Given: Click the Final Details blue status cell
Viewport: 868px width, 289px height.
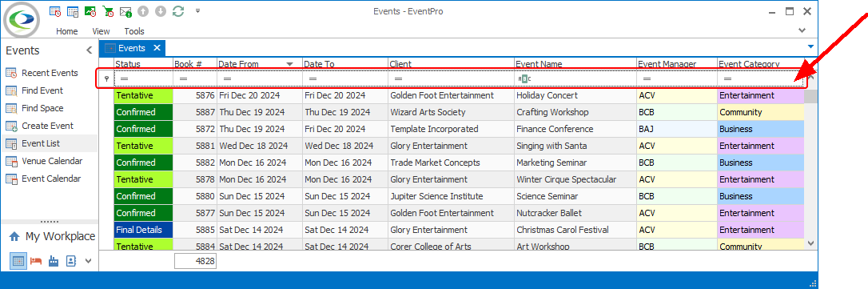Looking at the screenshot, I should tap(143, 230).
